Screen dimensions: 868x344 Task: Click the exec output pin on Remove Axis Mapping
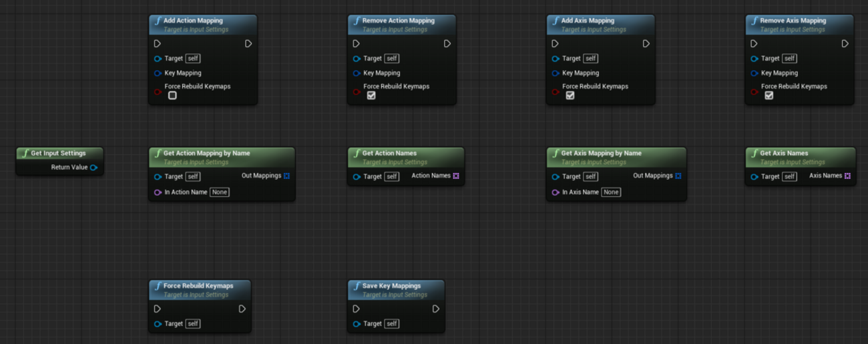pyautogui.click(x=845, y=43)
